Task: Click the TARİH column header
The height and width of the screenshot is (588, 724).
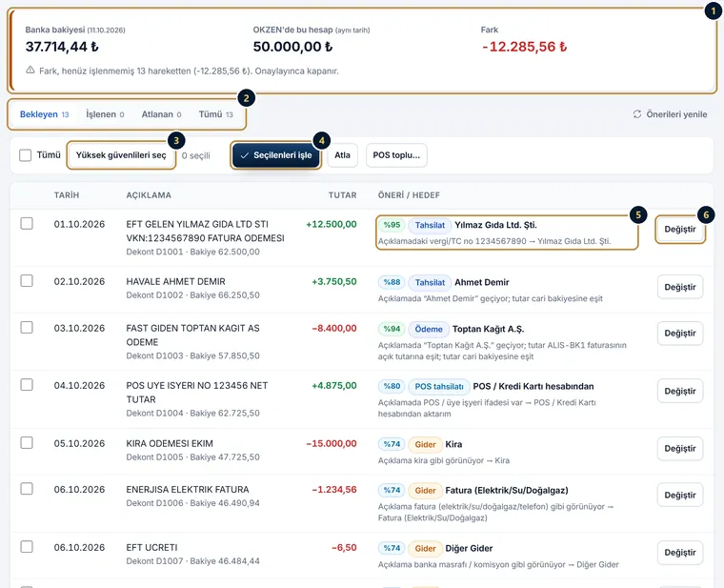Action: coord(67,195)
